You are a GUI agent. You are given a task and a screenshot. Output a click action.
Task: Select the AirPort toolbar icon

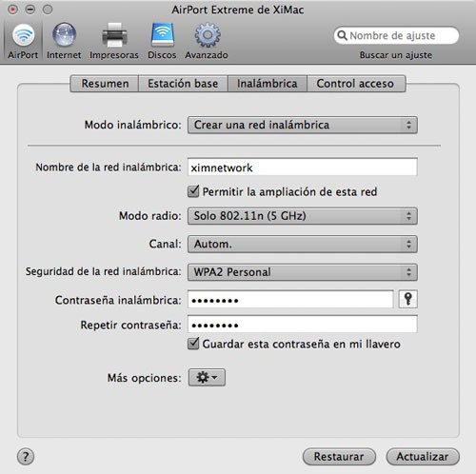pos(23,41)
